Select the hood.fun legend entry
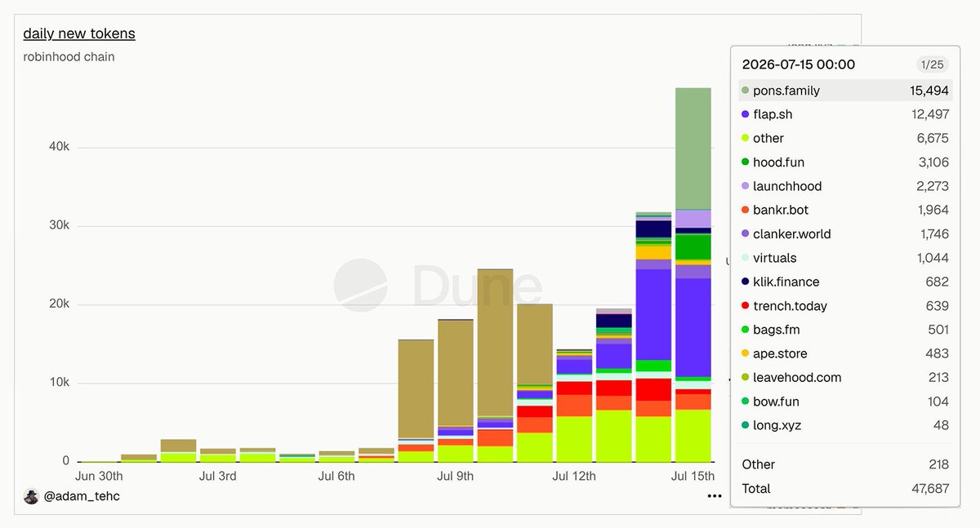The height and width of the screenshot is (528, 980). coord(845,162)
